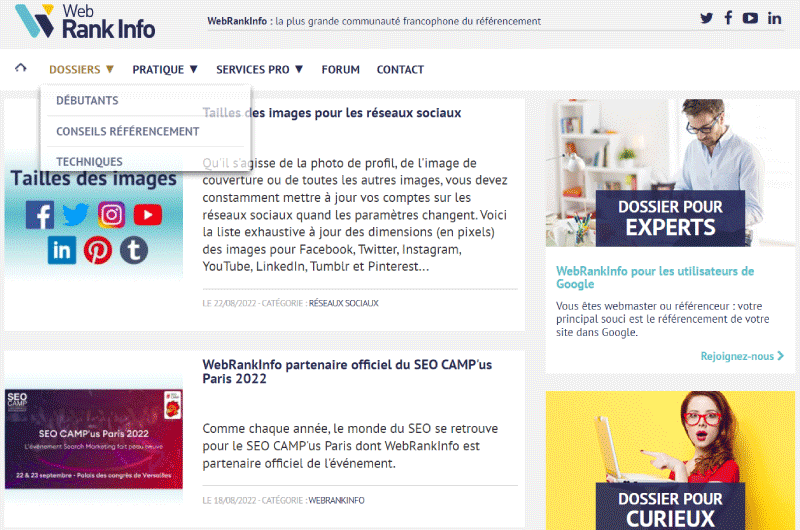This screenshot has width=800, height=530.
Task: Open the Twitter icon in the header
Action: pyautogui.click(x=706, y=19)
